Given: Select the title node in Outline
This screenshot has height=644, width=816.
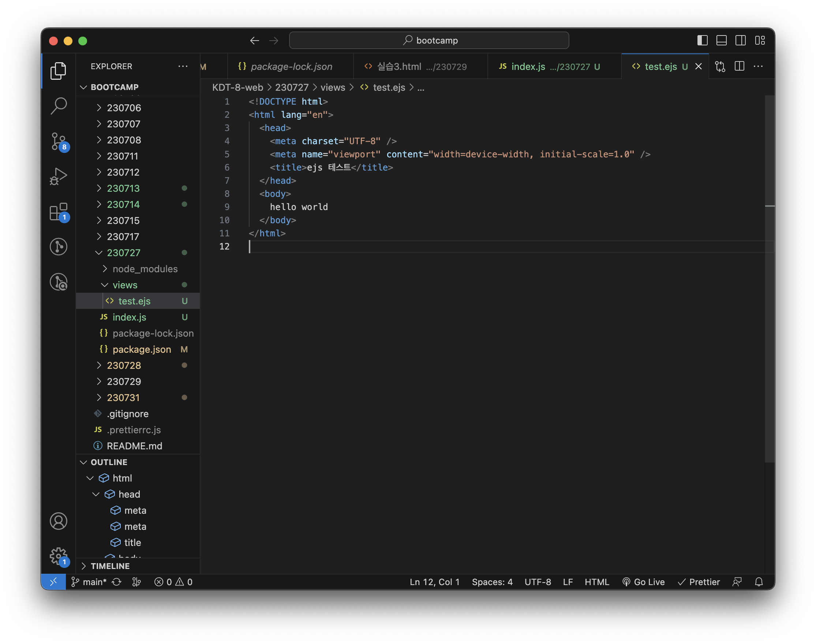Looking at the screenshot, I should click(x=138, y=543).
